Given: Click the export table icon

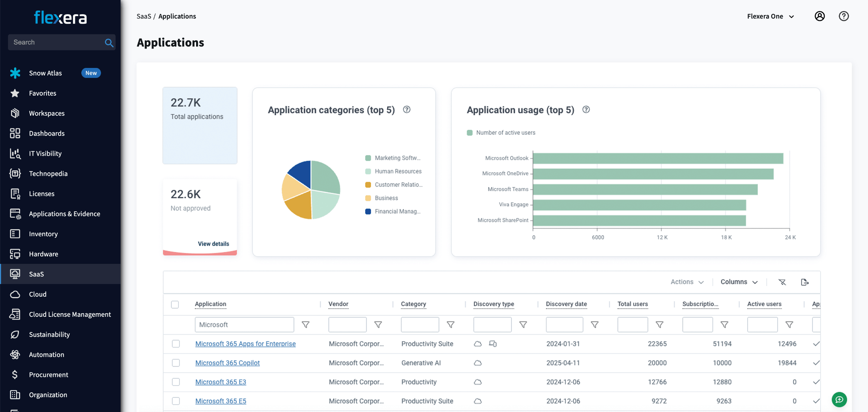Looking at the screenshot, I should pos(805,282).
